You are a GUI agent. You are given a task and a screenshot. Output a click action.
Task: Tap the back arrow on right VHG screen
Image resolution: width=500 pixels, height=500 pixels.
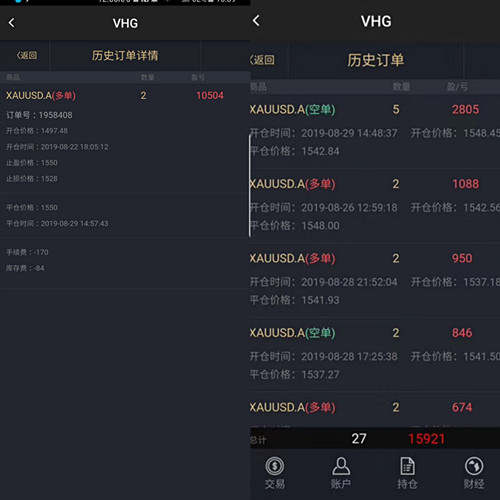(x=256, y=21)
